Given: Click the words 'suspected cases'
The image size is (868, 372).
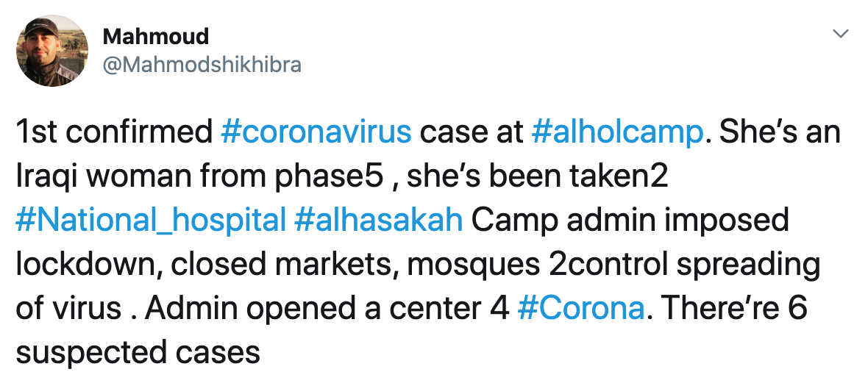Looking at the screenshot, I should click(138, 352).
